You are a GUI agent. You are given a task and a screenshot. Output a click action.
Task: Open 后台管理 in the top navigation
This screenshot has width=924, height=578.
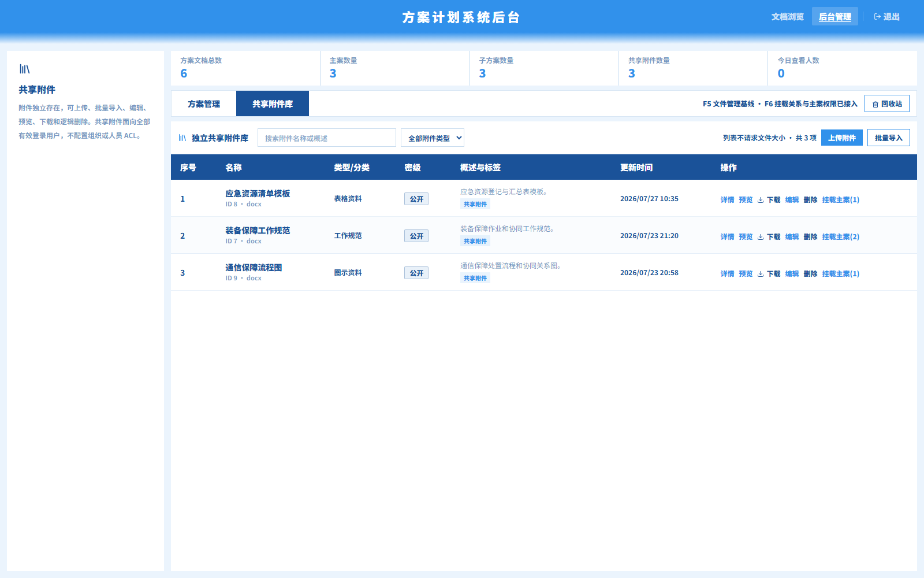click(835, 17)
